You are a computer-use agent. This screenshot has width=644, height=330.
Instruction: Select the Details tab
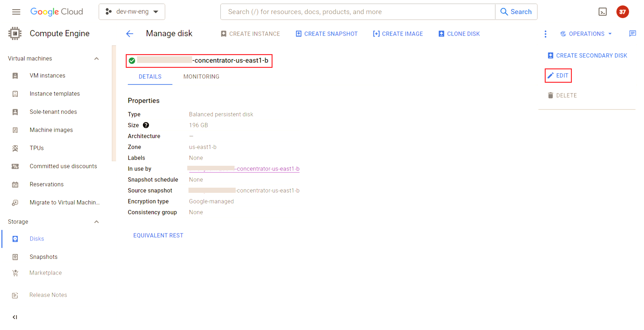pos(150,77)
